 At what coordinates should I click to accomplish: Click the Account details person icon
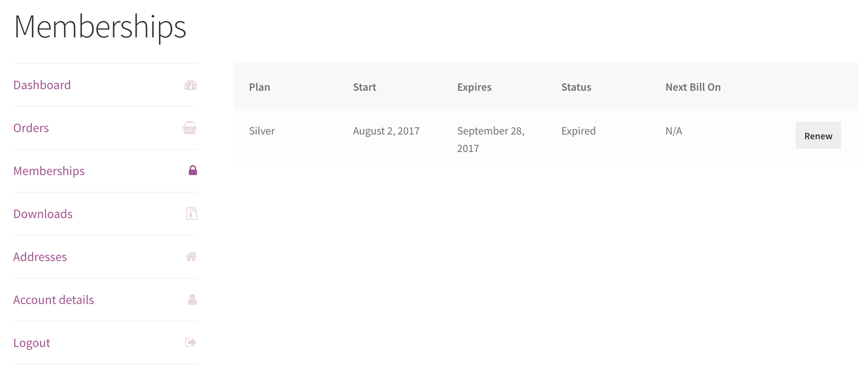pyautogui.click(x=192, y=300)
